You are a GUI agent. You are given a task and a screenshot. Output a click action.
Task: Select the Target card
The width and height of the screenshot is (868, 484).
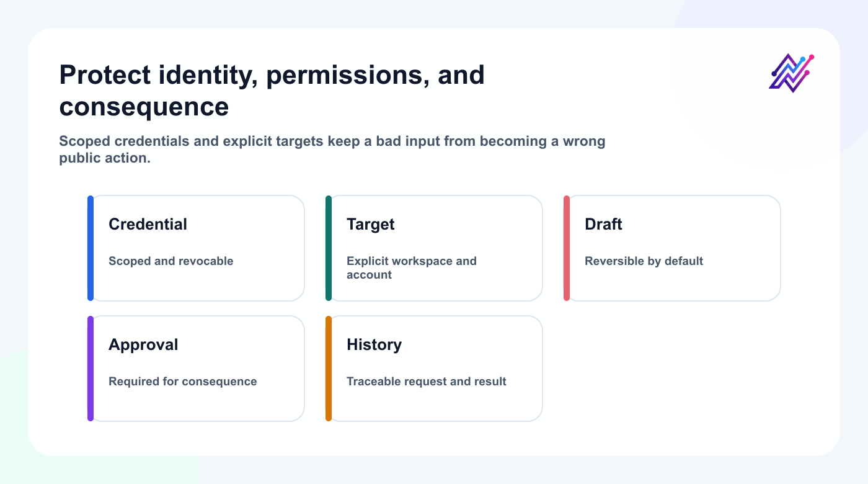pos(434,248)
